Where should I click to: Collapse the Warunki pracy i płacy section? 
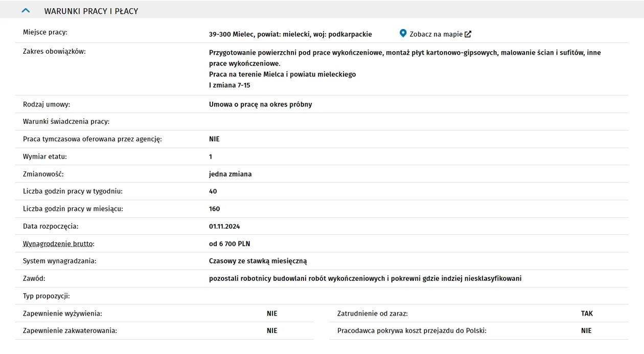26,11
